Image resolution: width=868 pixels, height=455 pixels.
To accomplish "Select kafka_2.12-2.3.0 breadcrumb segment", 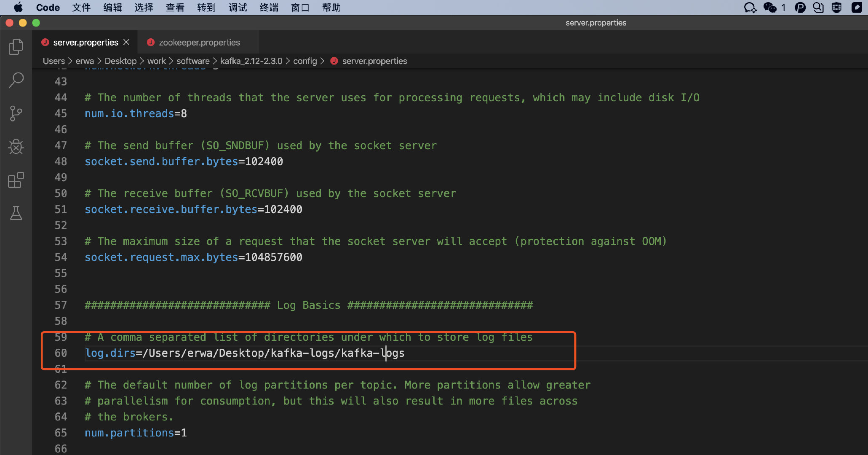I will click(x=251, y=61).
